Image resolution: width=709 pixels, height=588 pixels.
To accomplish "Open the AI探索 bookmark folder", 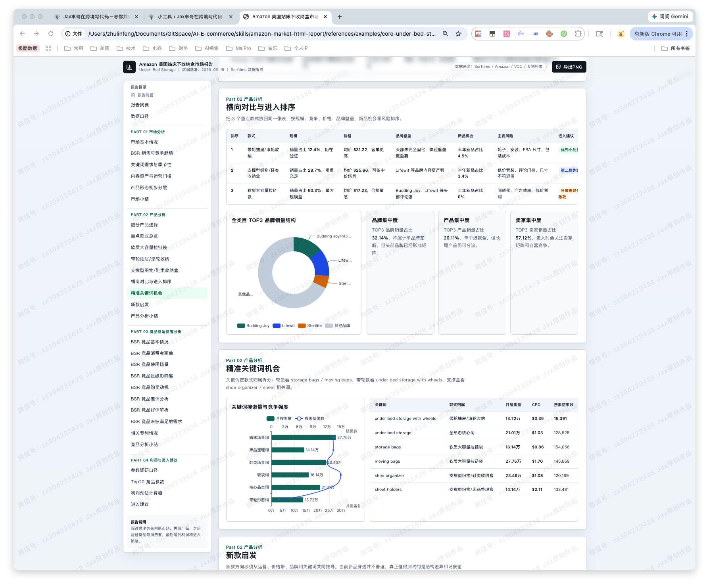I will 207,48.
